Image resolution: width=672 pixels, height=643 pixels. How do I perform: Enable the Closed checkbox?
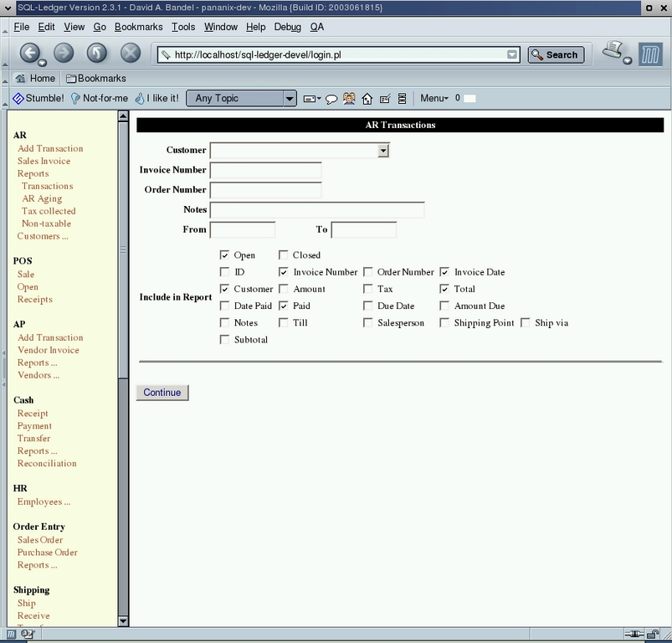point(284,255)
